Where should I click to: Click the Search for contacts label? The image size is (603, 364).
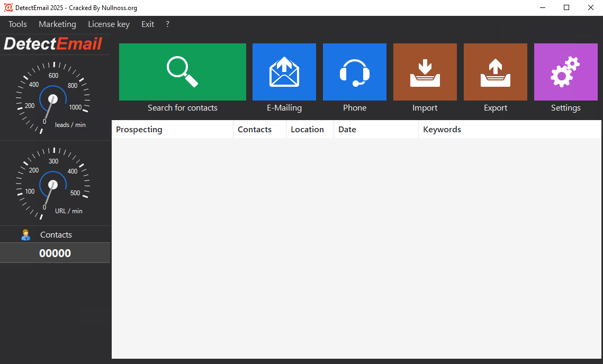point(182,108)
